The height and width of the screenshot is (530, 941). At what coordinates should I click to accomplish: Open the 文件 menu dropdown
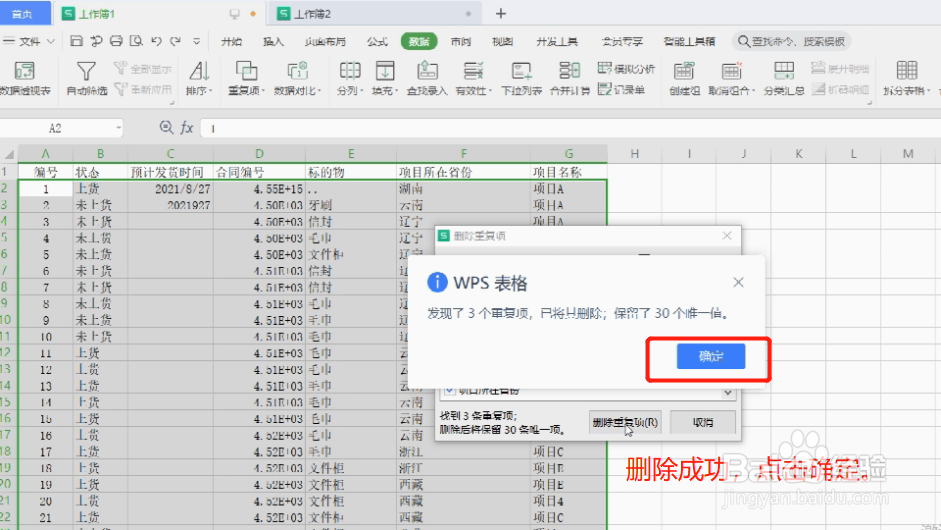[29, 41]
